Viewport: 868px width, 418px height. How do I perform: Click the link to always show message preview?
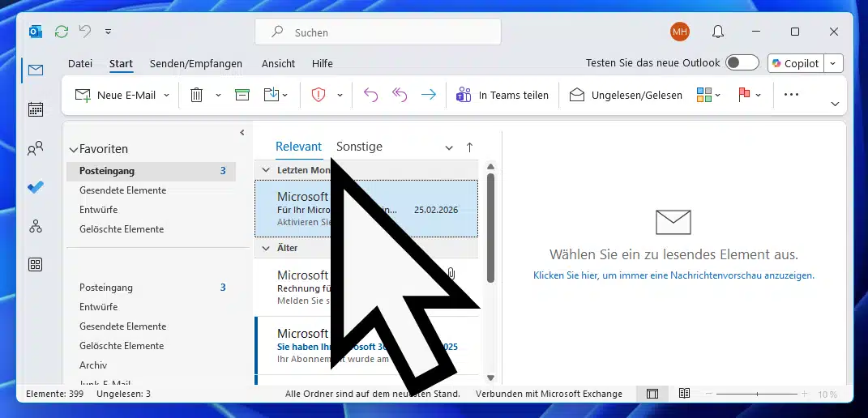[673, 275]
